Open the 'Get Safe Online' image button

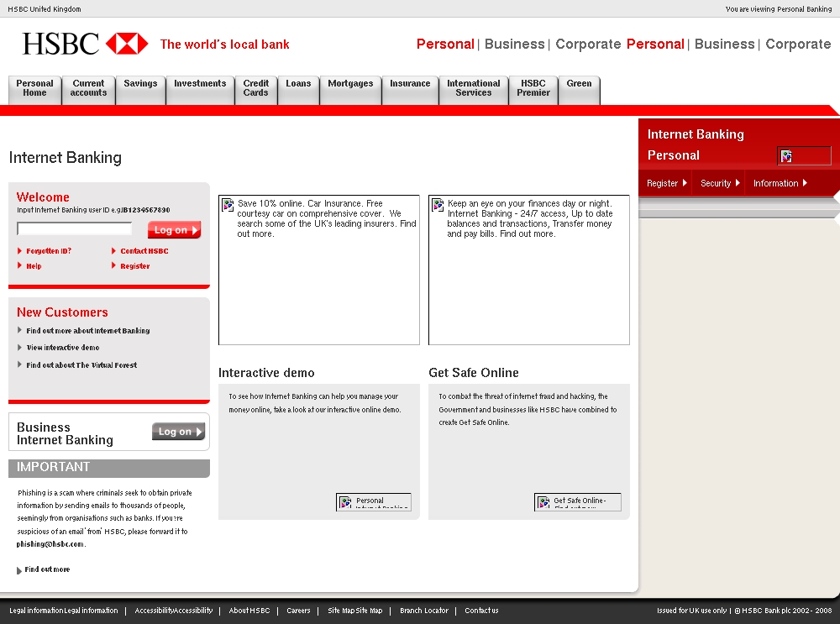coord(578,502)
